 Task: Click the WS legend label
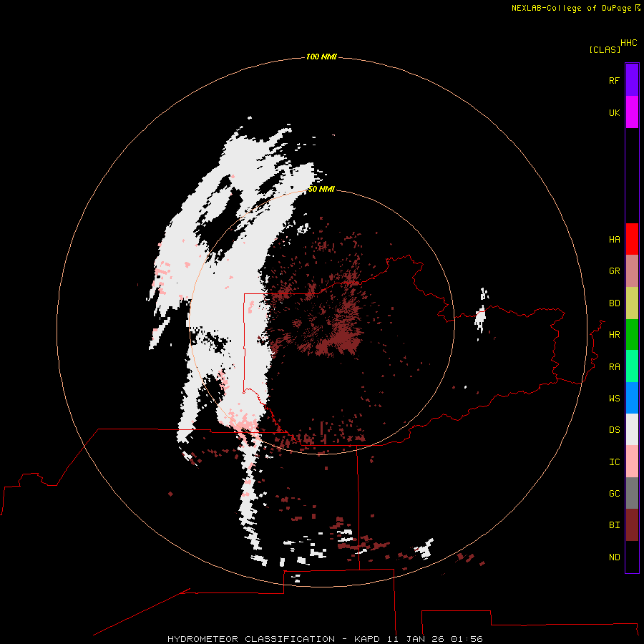[614, 399]
